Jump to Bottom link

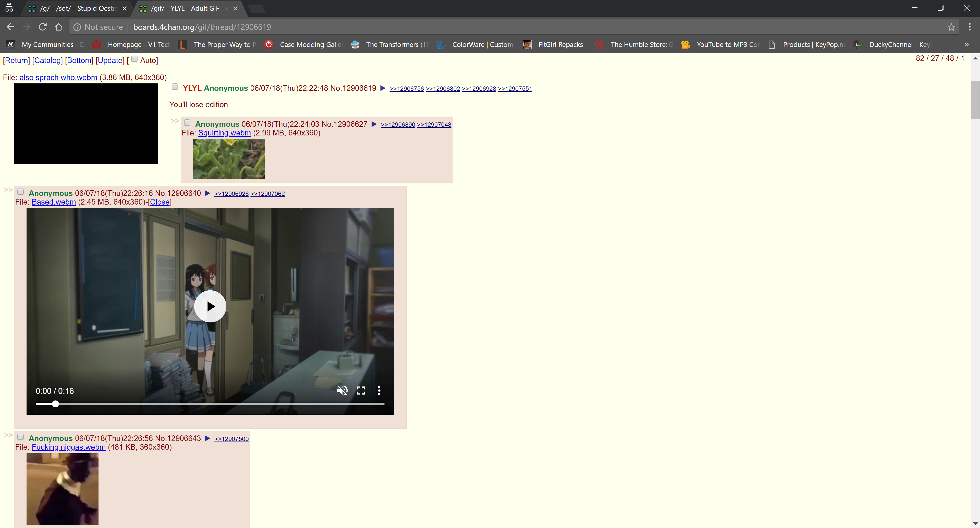(x=79, y=60)
